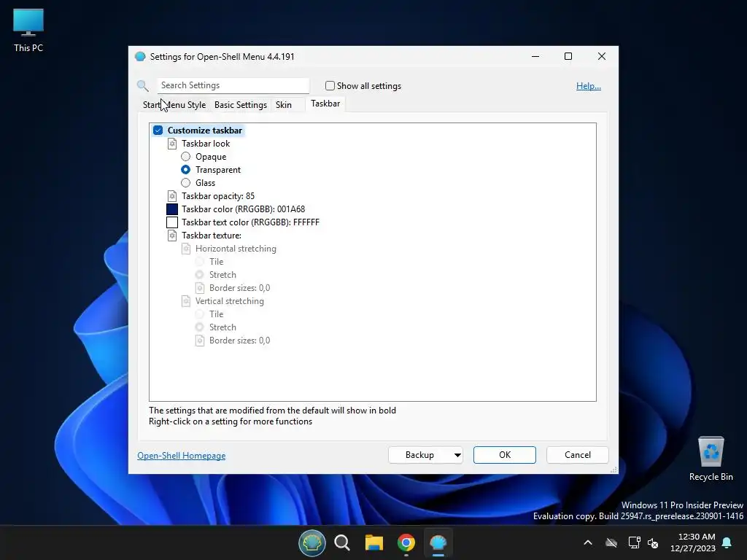Uncheck Customize taskbar checkbox
Viewport: 747px width, 560px height.
[x=158, y=131]
